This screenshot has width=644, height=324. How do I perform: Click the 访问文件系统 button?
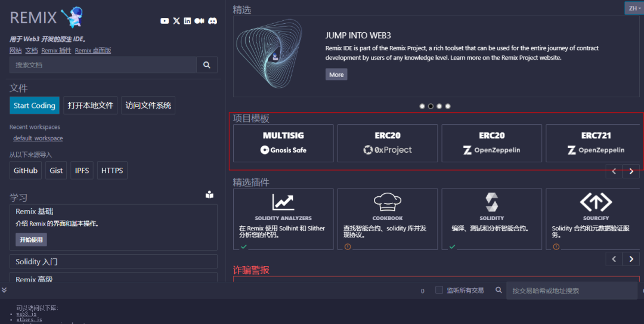tap(148, 106)
